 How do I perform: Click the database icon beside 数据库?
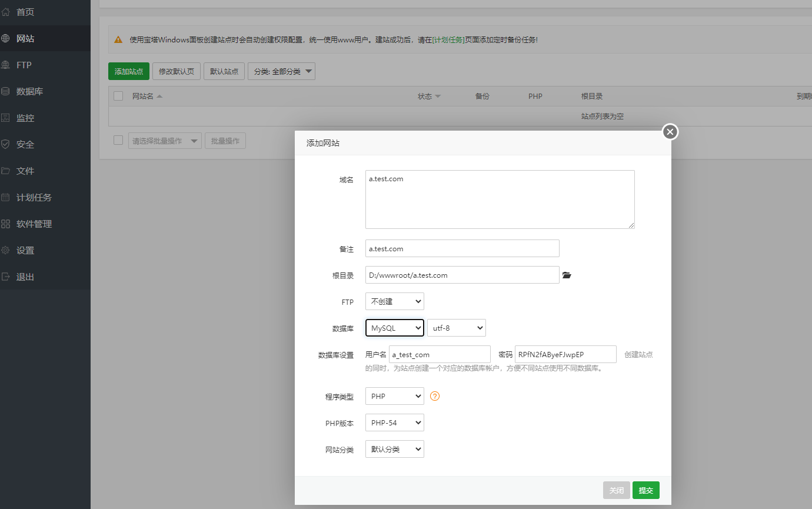(x=5, y=91)
